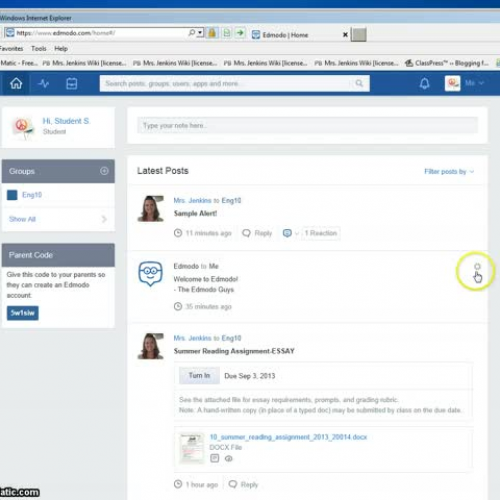
Task: Click the page icon left of the URL
Action: pyautogui.click(x=10, y=33)
